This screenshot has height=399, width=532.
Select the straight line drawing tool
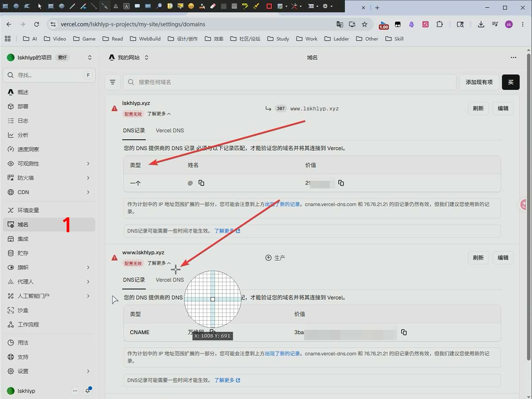[93, 6]
